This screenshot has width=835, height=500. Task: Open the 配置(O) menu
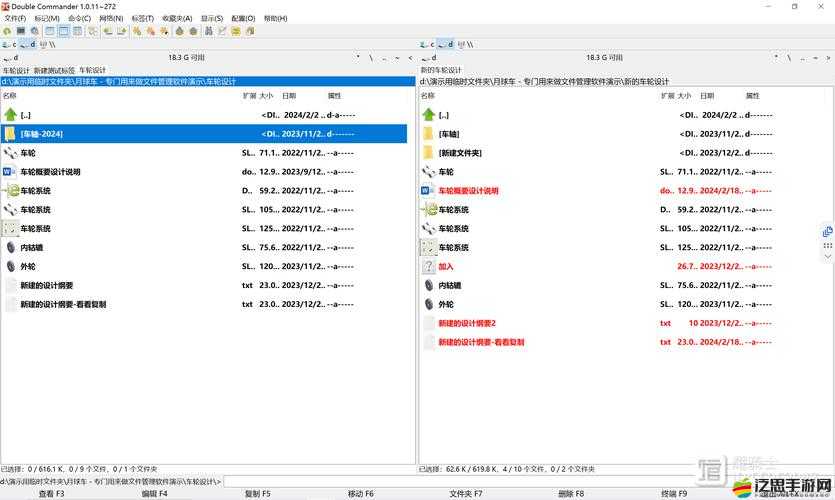[x=243, y=19]
